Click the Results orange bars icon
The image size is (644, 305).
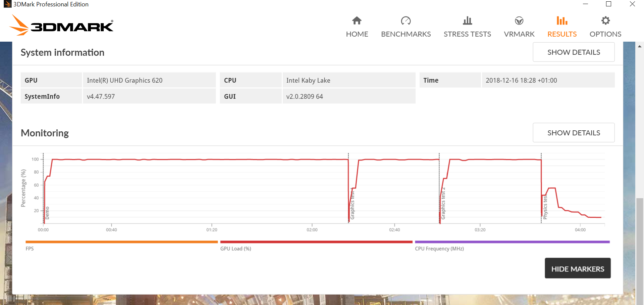pyautogui.click(x=562, y=21)
